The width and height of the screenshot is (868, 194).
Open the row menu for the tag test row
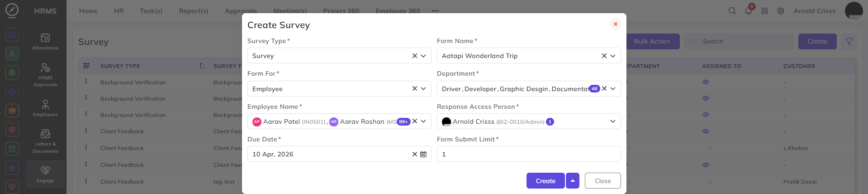[86, 181]
